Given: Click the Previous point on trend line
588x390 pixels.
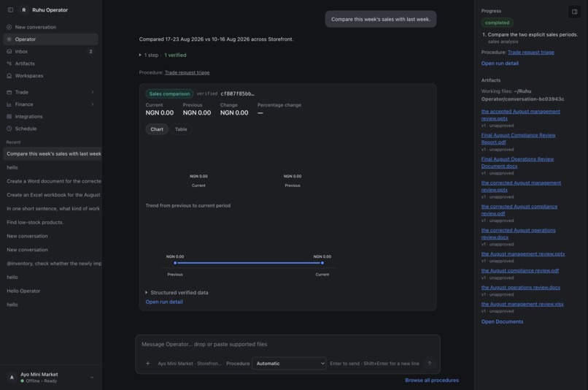Looking at the screenshot, I should coord(175,263).
